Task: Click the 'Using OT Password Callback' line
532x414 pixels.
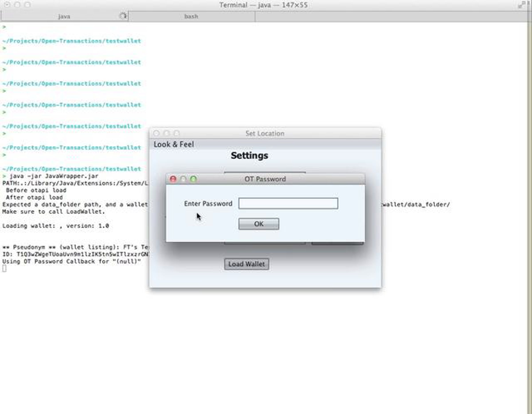Action: coord(72,262)
